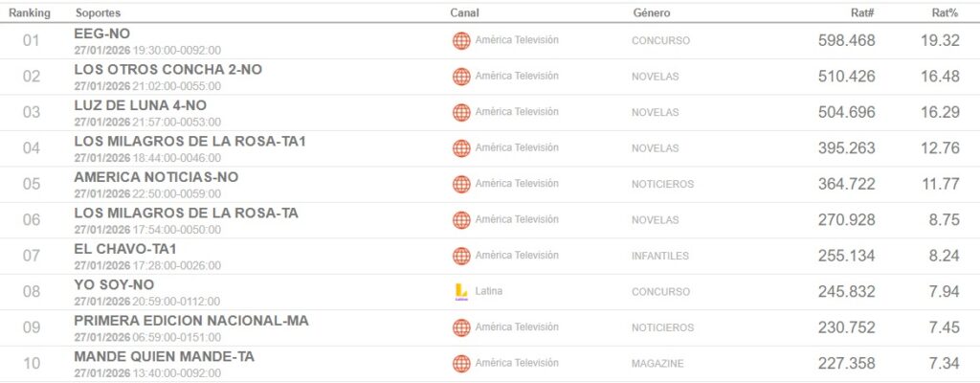Viewport: 980px width, 383px height.
Task: Click the MAGAZINE genre label
Action: [657, 364]
